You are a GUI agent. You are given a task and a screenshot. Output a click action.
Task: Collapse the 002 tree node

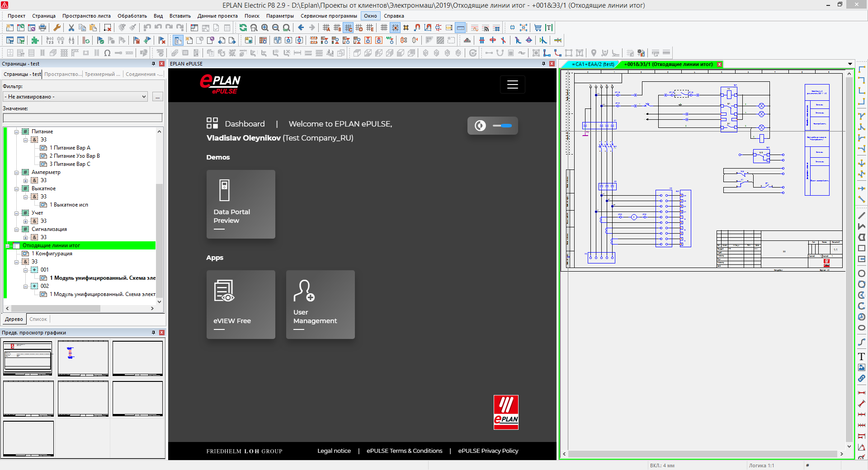coord(25,286)
